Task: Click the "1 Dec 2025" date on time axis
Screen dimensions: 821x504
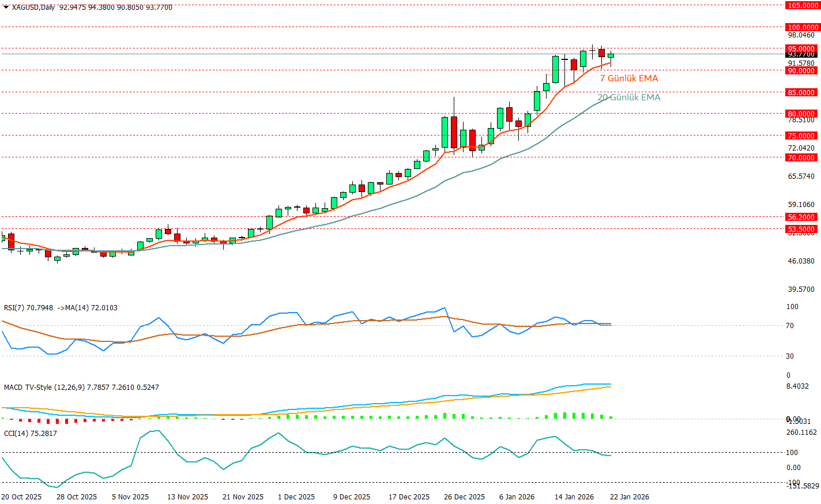Action: click(296, 497)
